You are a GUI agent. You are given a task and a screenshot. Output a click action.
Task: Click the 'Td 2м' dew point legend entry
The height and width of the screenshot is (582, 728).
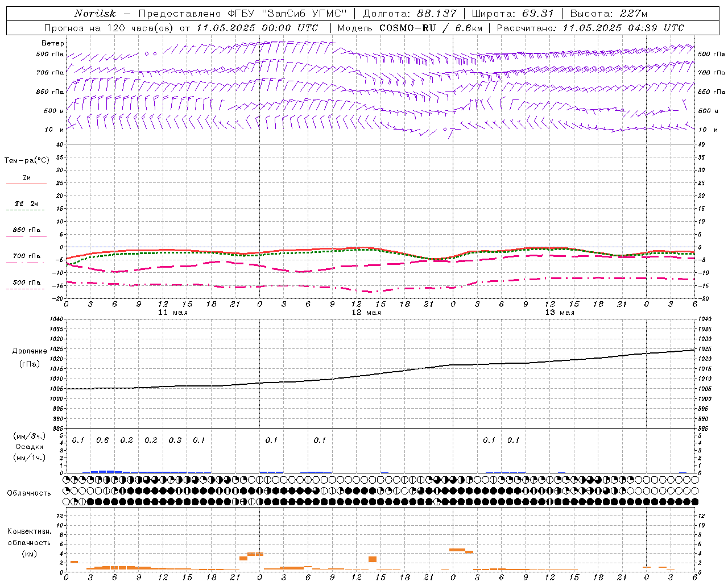pos(27,203)
